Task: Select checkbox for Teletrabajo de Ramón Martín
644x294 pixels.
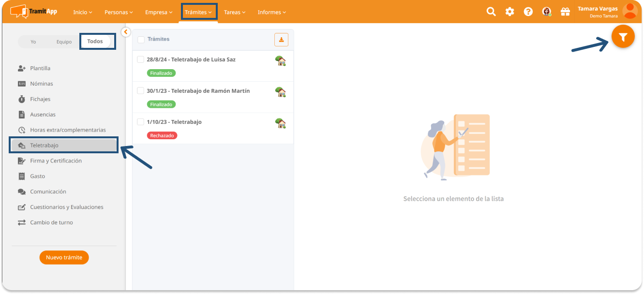Action: tap(141, 91)
